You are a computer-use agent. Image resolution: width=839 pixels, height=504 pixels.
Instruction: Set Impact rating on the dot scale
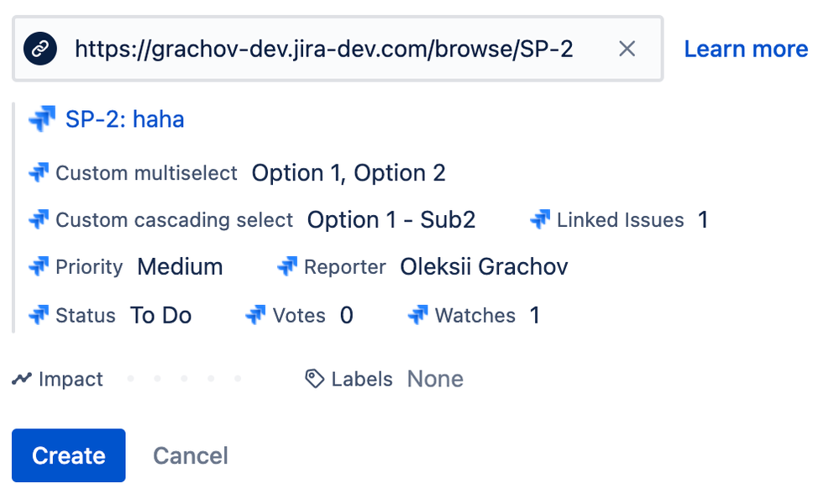pos(184,380)
